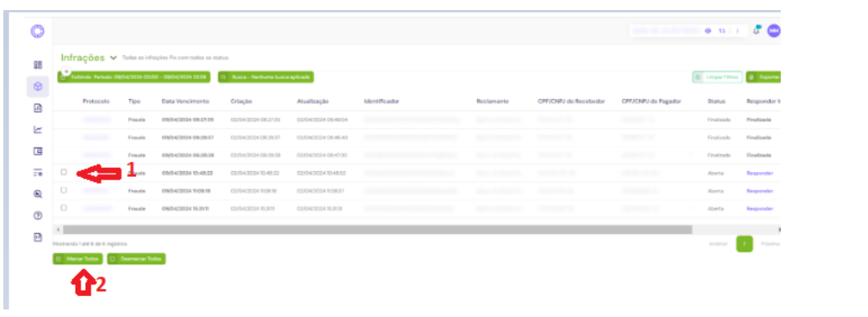The width and height of the screenshot is (868, 317).
Task: Open protocol link in row due 09:27:35
Action: pos(97,119)
